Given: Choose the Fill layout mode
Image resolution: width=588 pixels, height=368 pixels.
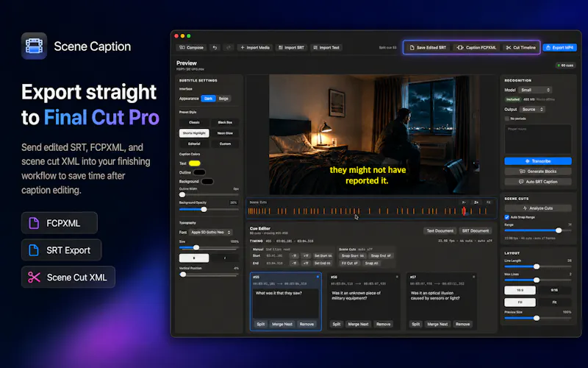Looking at the screenshot, I should coord(520,302).
